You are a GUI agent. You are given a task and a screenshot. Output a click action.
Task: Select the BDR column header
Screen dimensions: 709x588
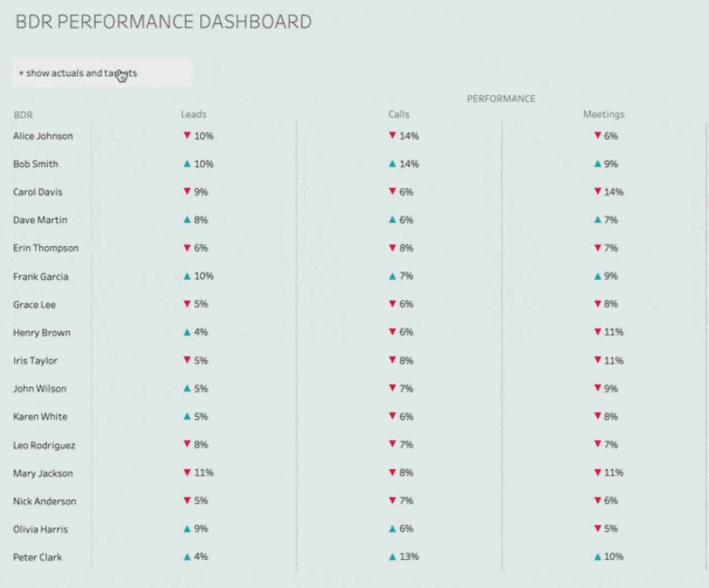point(23,115)
